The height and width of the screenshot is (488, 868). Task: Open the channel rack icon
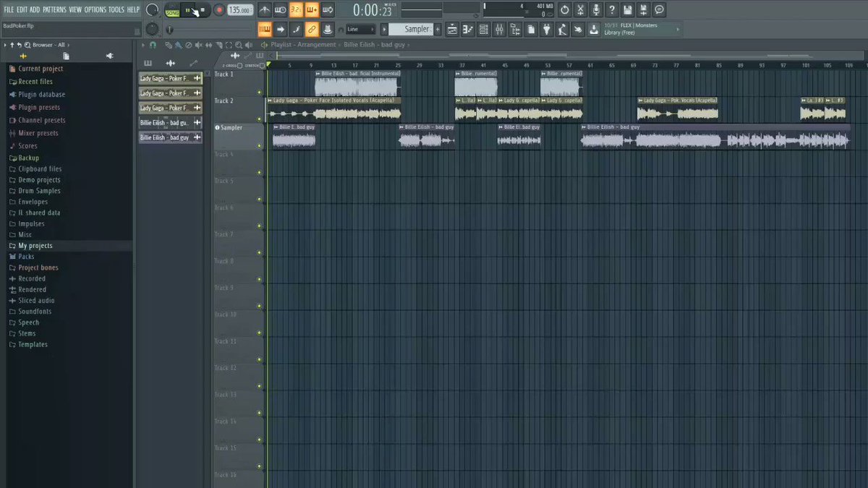pyautogui.click(x=484, y=30)
